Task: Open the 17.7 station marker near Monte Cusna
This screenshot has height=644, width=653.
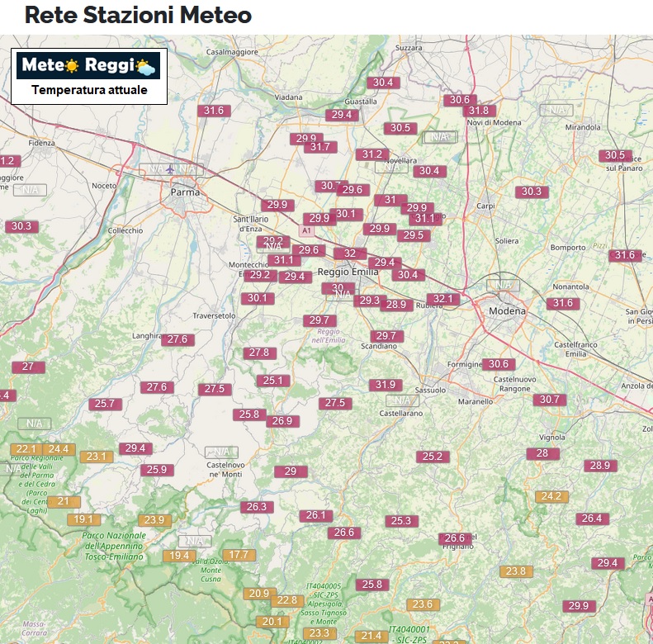Action: point(239,555)
